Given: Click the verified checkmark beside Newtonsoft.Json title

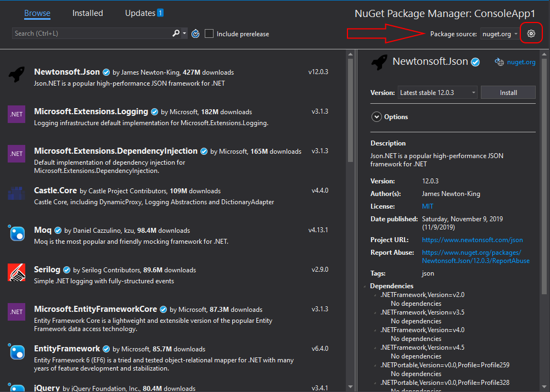Looking at the screenshot, I should (475, 61).
